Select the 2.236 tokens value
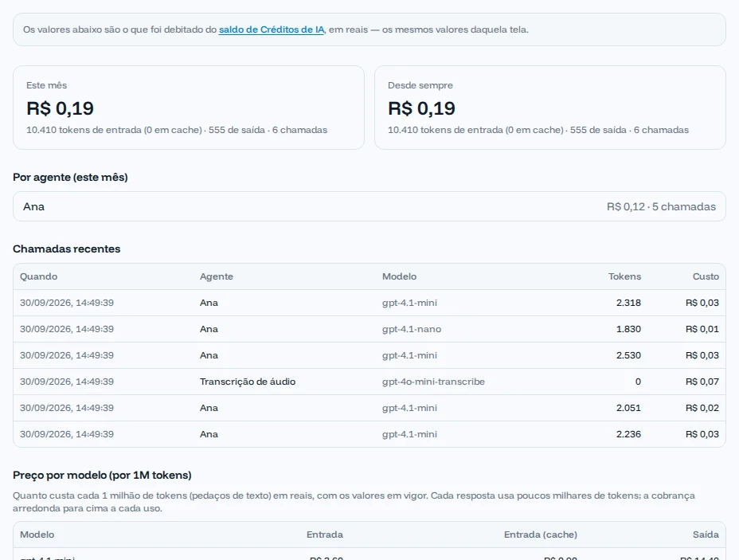Screen dimensions: 739x560 click(629, 435)
